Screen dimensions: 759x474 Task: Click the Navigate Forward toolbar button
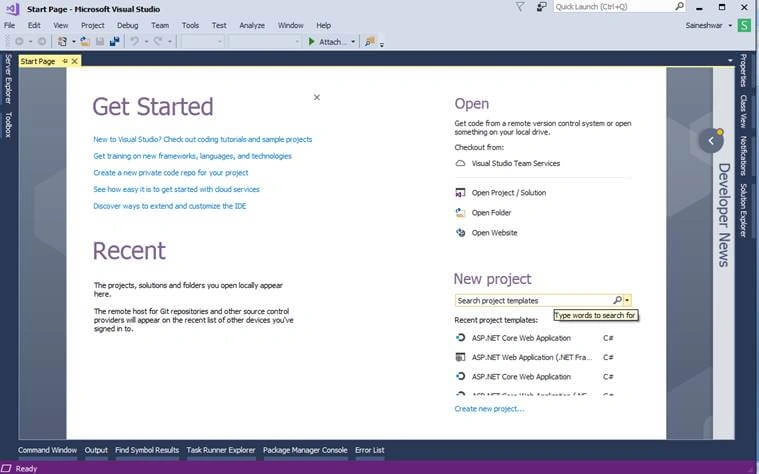(x=42, y=42)
